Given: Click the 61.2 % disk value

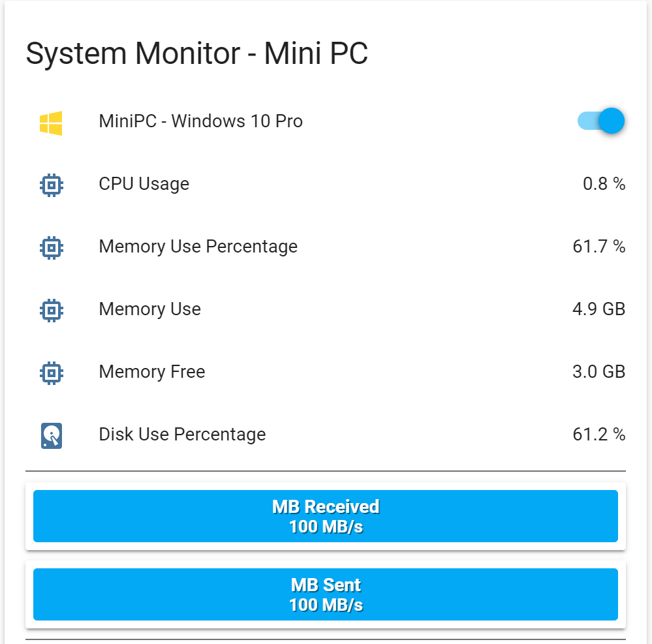Looking at the screenshot, I should [x=598, y=435].
